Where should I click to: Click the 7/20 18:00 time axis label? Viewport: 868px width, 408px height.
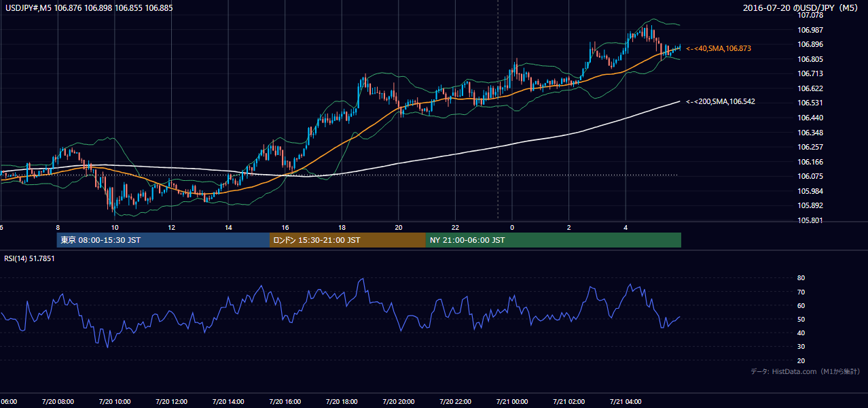point(342,401)
